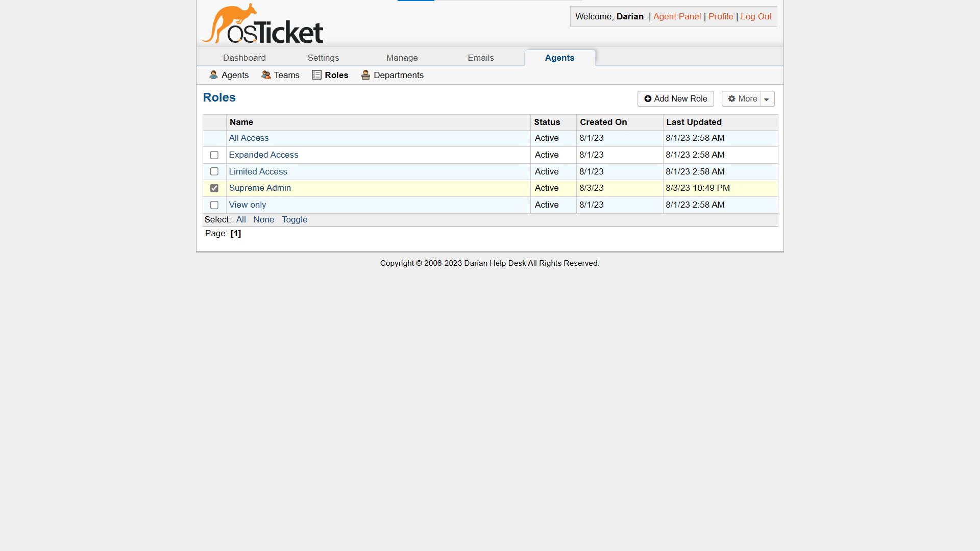Image resolution: width=980 pixels, height=551 pixels.
Task: Select the Teams icon in sub-navigation
Action: click(x=266, y=75)
